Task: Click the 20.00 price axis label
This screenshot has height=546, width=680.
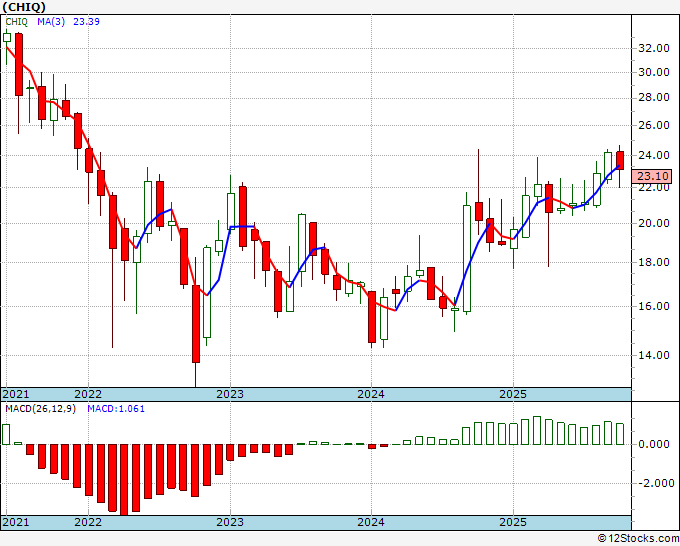Action: point(654,223)
